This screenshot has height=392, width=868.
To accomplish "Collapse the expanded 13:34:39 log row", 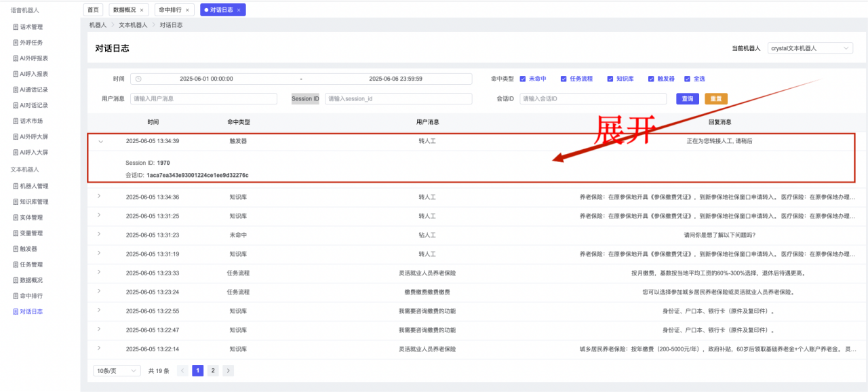I will pyautogui.click(x=101, y=142).
